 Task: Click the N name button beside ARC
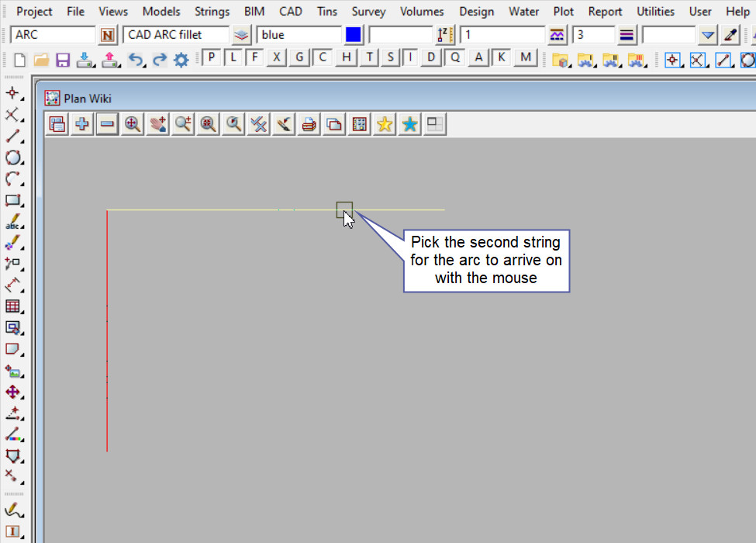point(107,35)
